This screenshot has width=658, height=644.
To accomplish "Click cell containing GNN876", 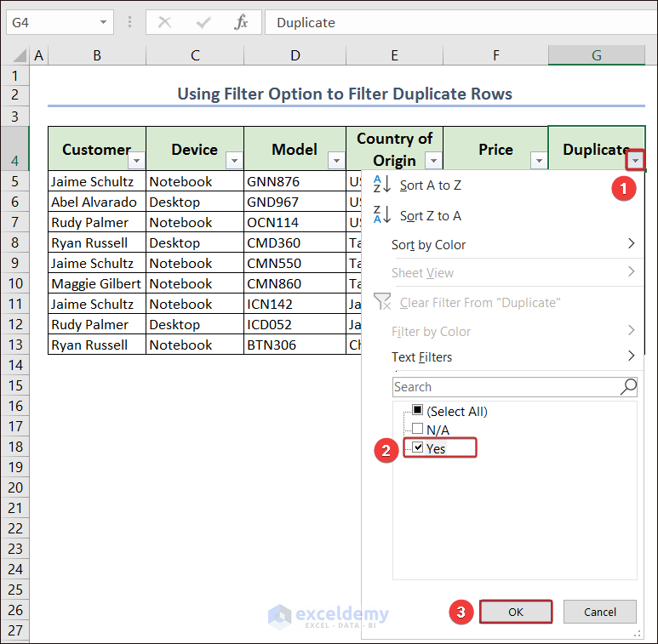I will point(295,181).
